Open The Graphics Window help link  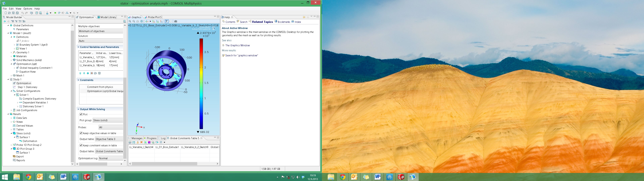point(237,45)
